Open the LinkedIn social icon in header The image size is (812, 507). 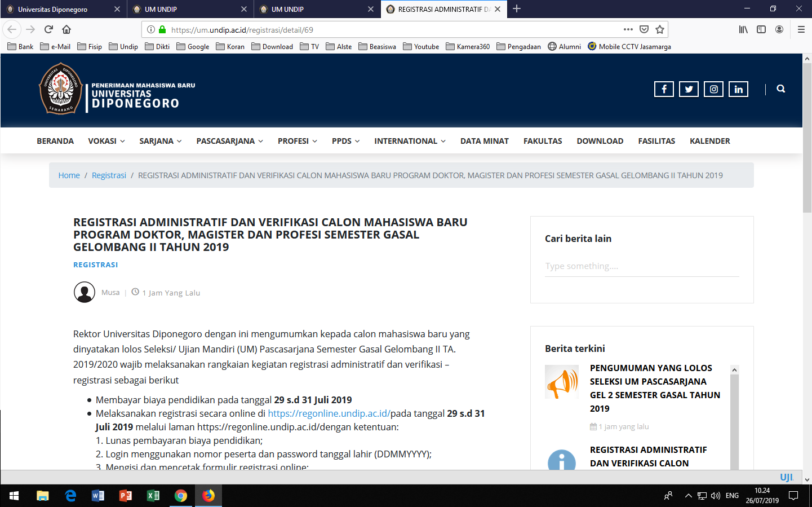coord(738,89)
